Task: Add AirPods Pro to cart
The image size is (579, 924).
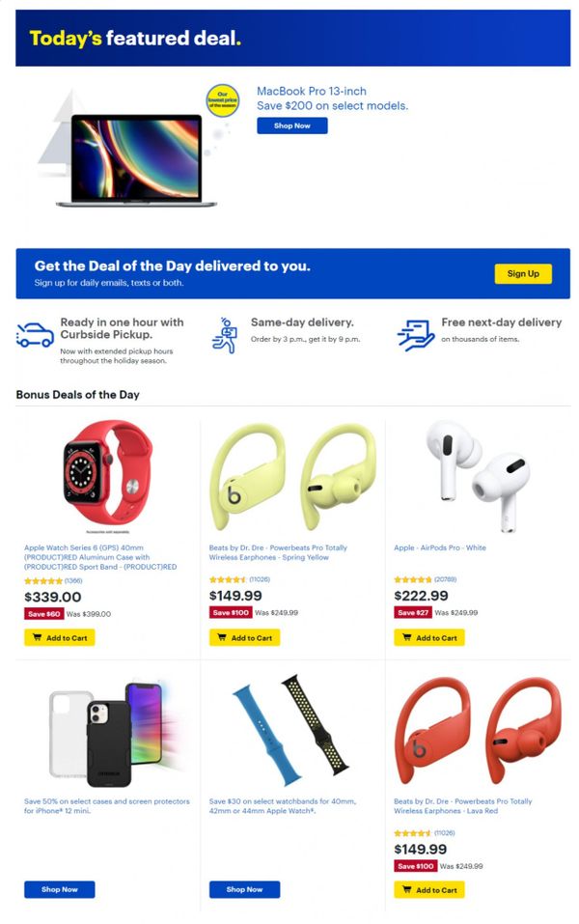Action: pos(429,637)
